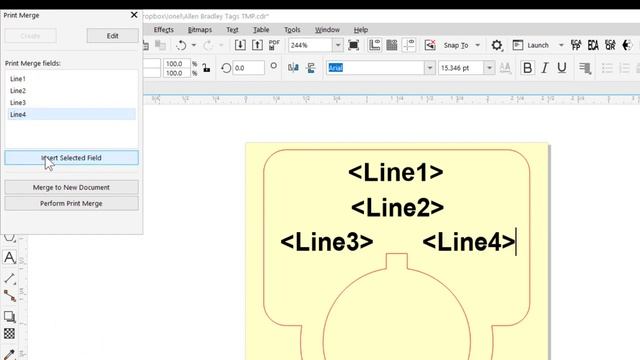Click the <Line1> text on canvas
This screenshot has height=360, width=640.
tap(396, 172)
